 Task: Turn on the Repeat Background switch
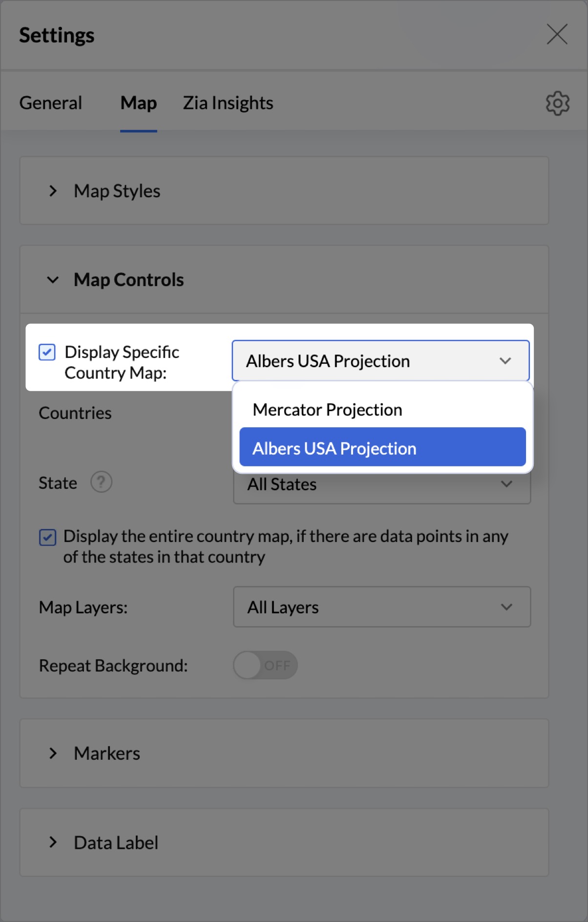265,665
